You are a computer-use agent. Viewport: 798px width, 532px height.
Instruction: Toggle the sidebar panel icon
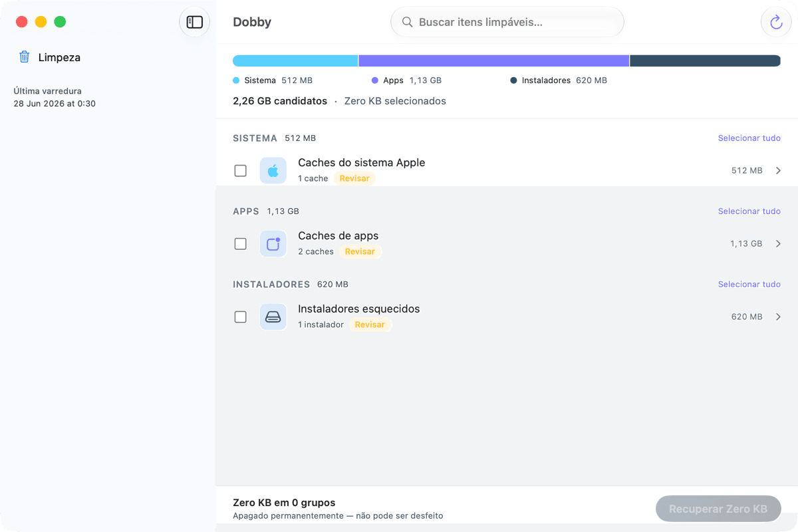click(194, 22)
